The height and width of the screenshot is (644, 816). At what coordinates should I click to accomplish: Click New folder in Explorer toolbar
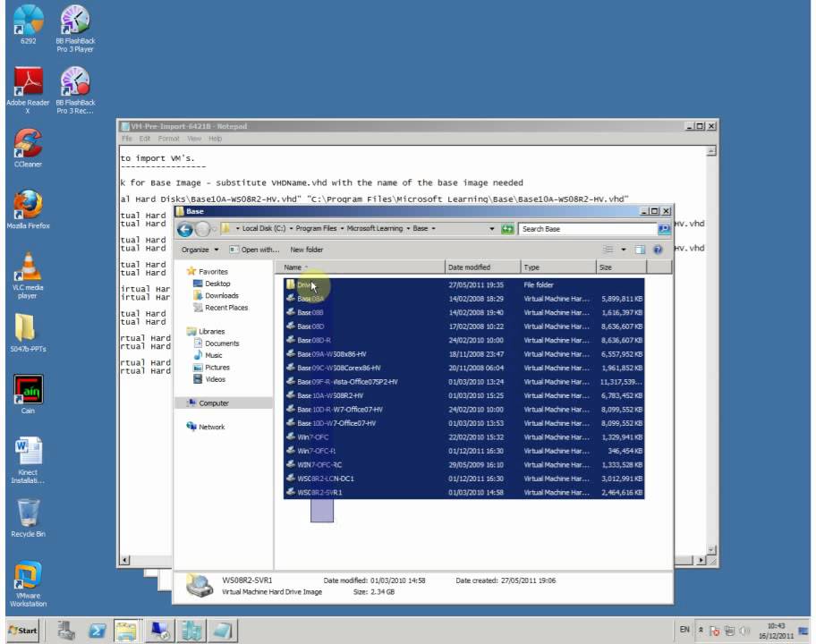click(307, 250)
